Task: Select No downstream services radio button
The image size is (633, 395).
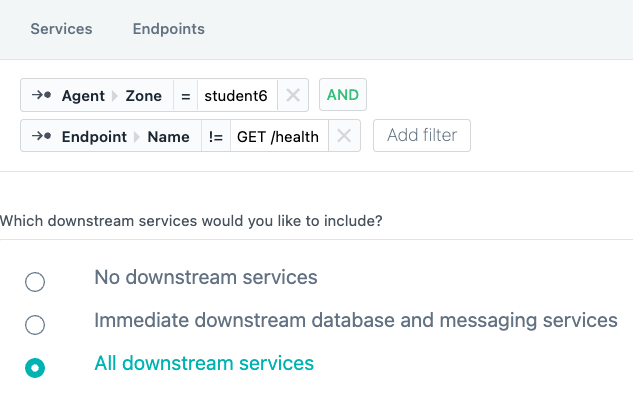Action: (35, 282)
